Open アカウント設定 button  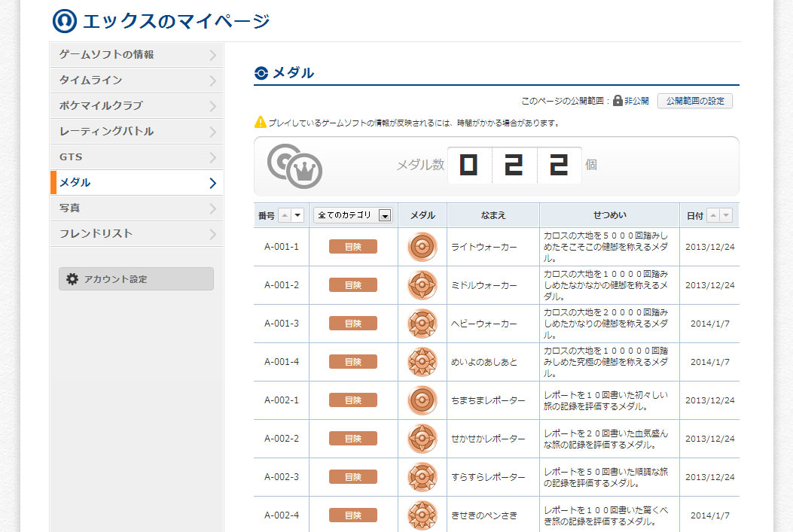pyautogui.click(x=136, y=279)
